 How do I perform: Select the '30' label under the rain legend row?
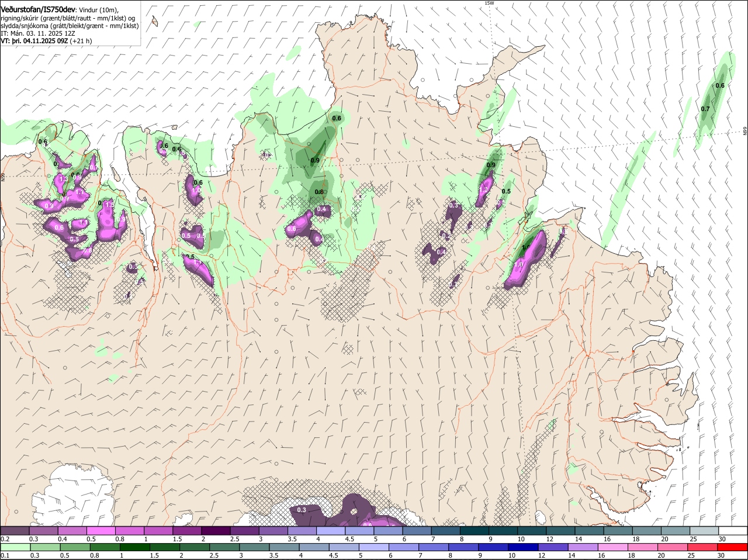pos(721,555)
